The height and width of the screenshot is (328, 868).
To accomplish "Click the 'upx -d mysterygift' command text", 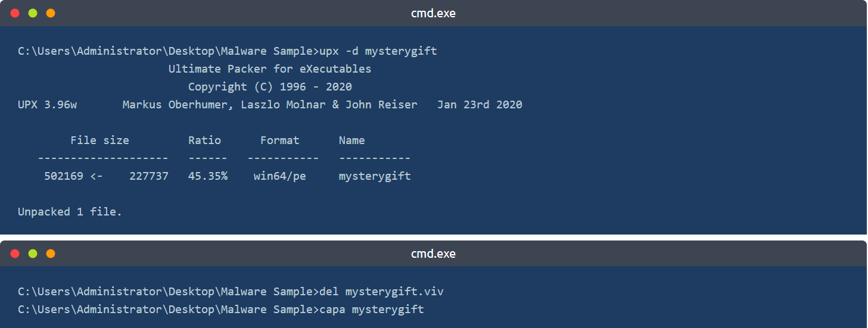I will (378, 51).
